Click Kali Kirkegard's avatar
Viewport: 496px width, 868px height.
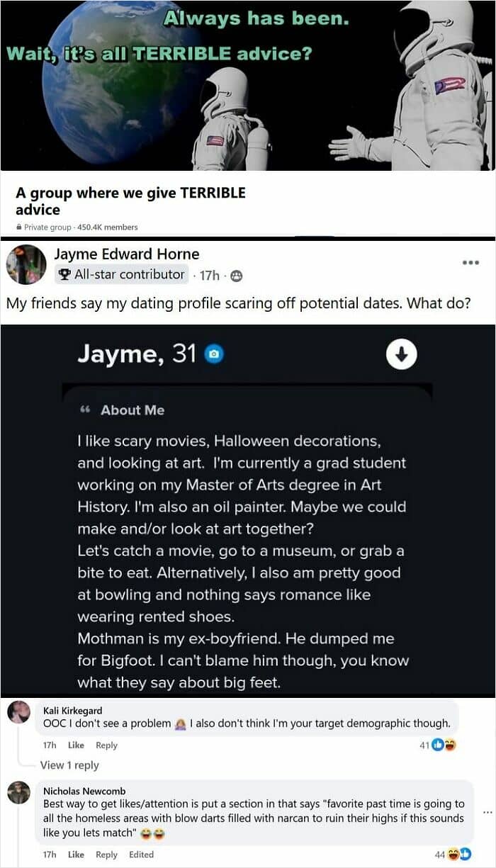[19, 713]
